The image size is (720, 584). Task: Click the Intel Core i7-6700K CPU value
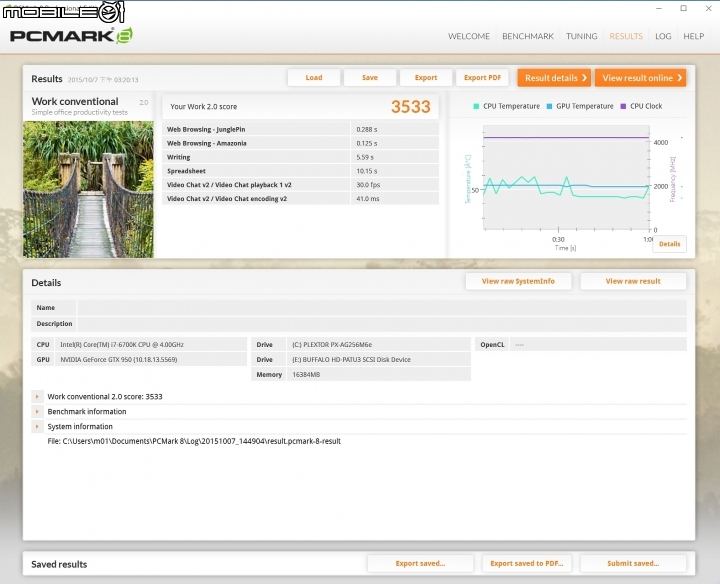[x=151, y=344]
